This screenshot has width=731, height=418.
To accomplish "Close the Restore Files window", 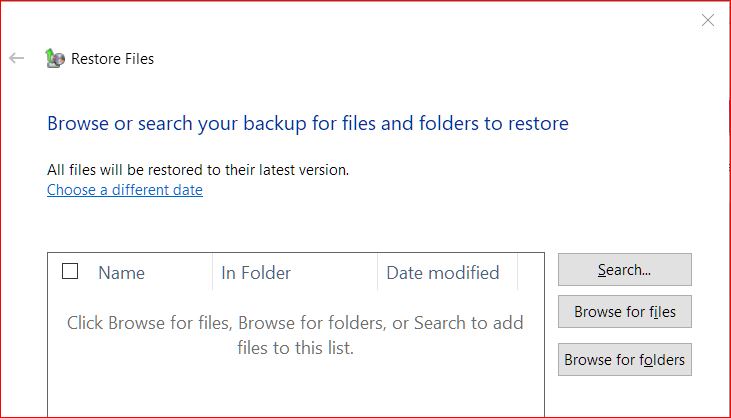I will point(708,20).
